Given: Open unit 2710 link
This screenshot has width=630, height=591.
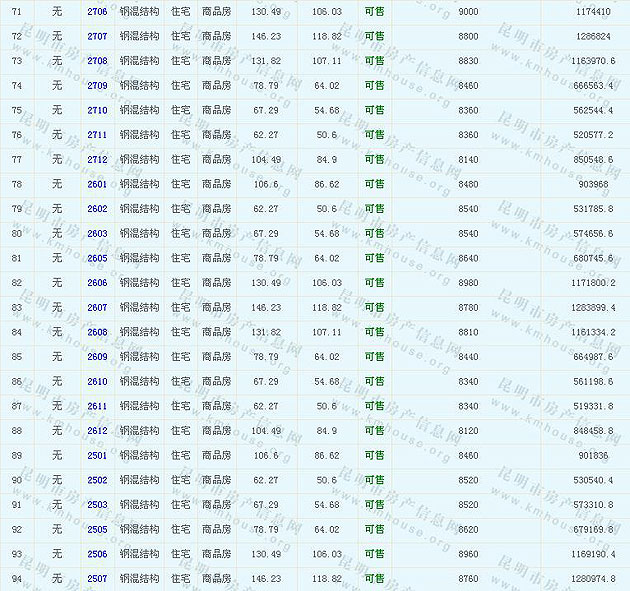Looking at the screenshot, I should coord(97,110).
